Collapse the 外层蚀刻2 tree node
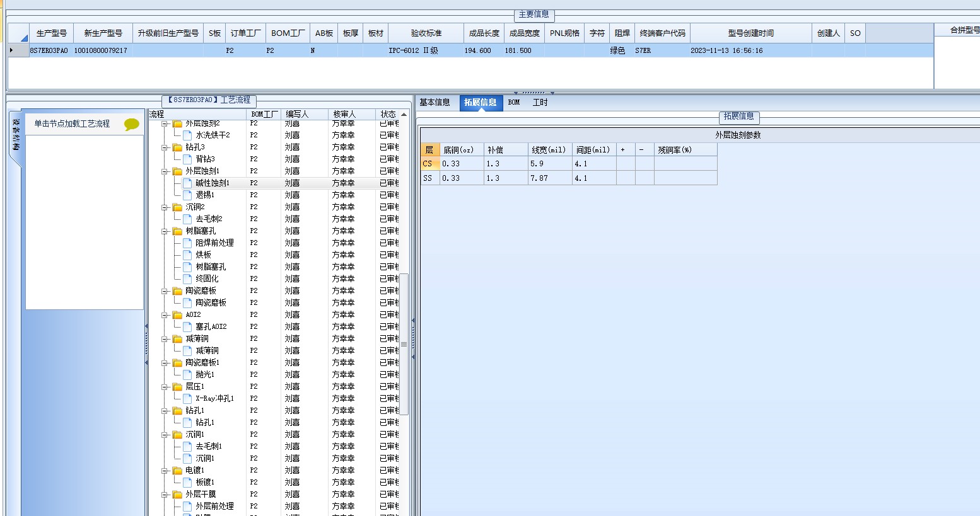The width and height of the screenshot is (980, 516). (x=165, y=123)
